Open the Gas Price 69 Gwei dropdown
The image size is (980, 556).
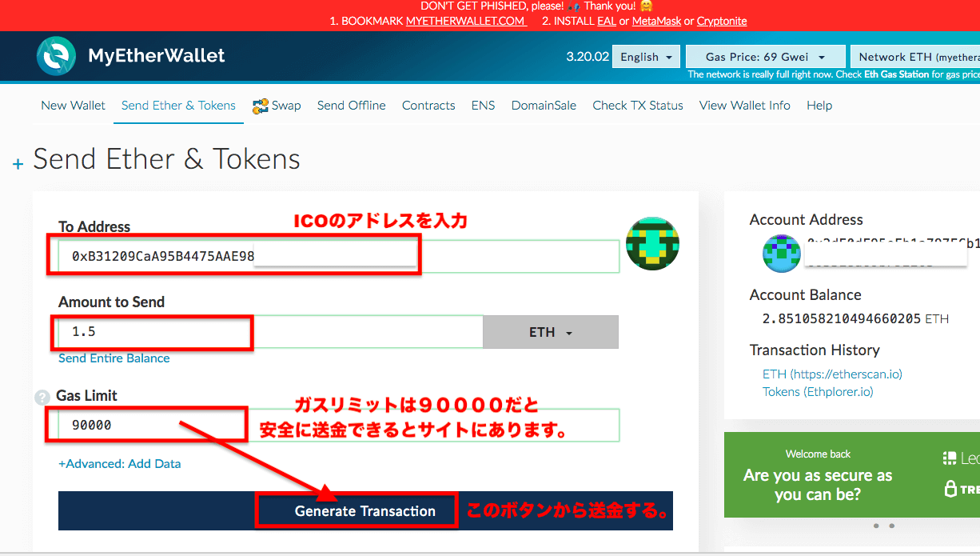[765, 57]
